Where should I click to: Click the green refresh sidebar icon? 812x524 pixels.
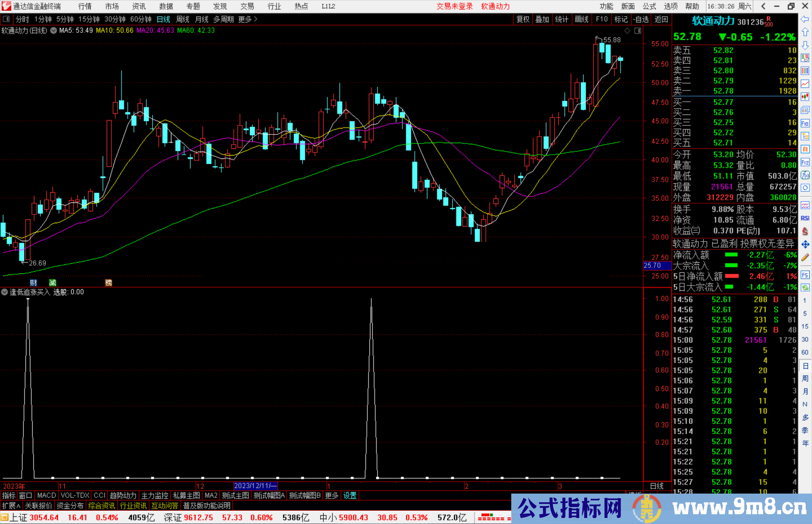pos(805,288)
